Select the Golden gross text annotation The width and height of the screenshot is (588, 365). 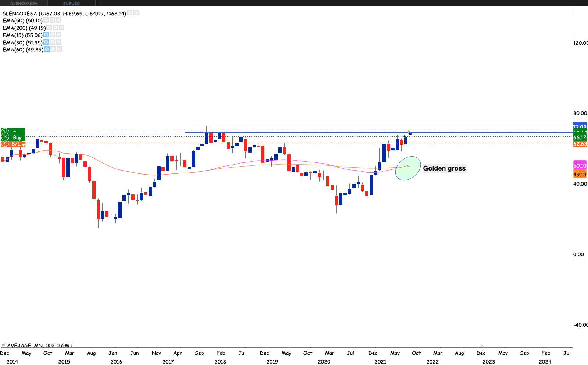click(x=444, y=168)
